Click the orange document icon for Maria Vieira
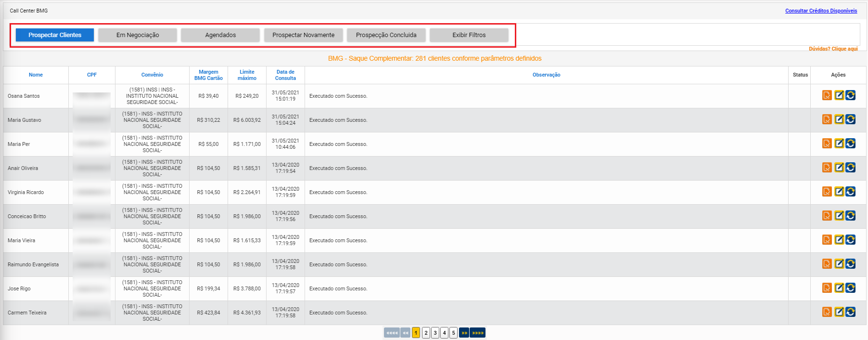 (x=827, y=240)
